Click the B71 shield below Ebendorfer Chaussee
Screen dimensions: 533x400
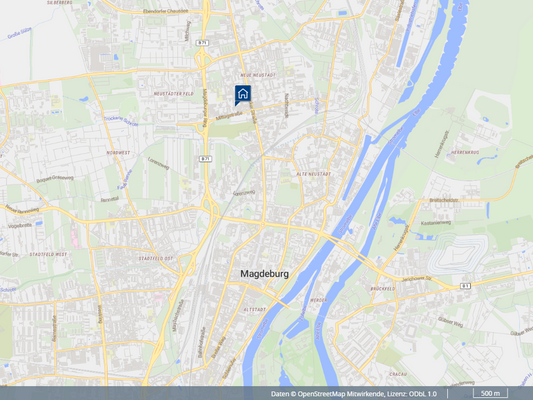[202, 43]
